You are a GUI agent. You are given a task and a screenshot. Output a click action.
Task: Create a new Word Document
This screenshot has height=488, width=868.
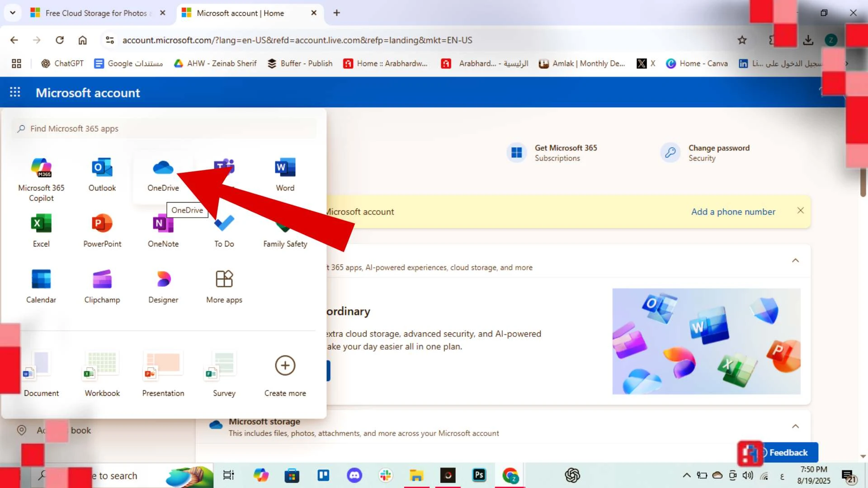(x=41, y=374)
